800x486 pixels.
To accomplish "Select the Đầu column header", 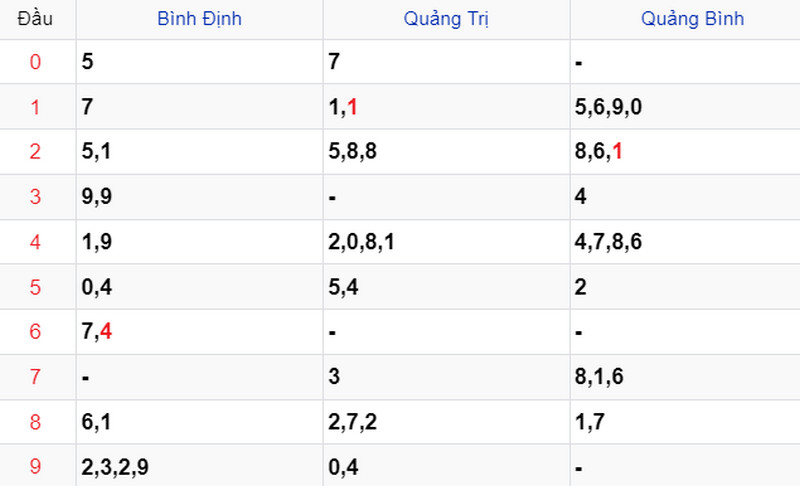I will (35, 19).
